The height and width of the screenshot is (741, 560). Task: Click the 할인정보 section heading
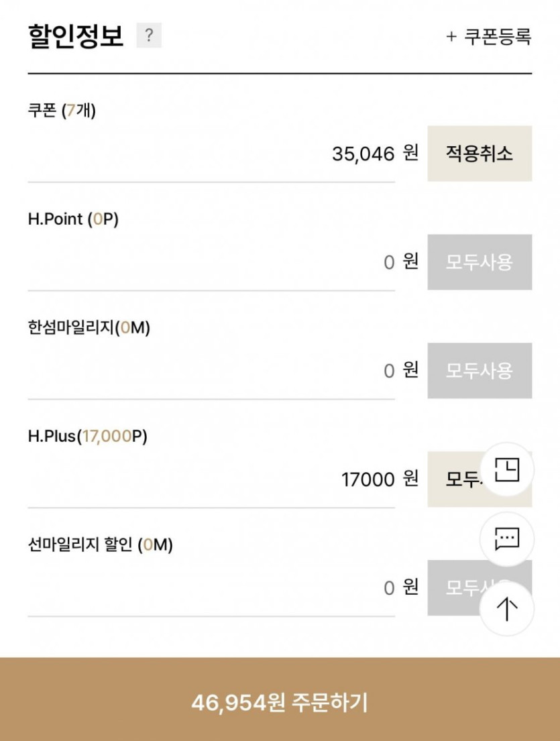(x=76, y=36)
